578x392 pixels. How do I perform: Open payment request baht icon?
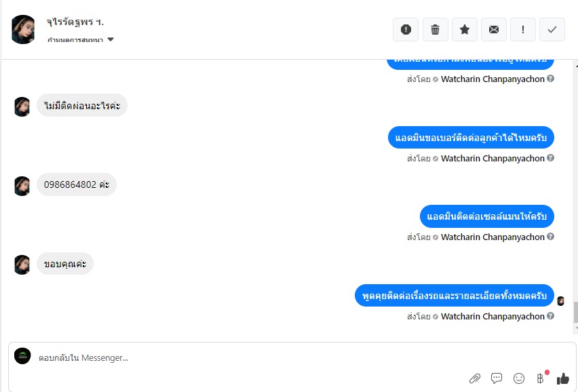click(541, 378)
